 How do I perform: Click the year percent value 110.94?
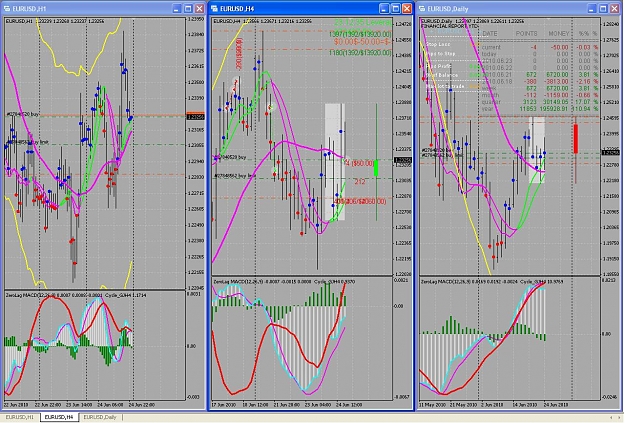click(x=583, y=108)
